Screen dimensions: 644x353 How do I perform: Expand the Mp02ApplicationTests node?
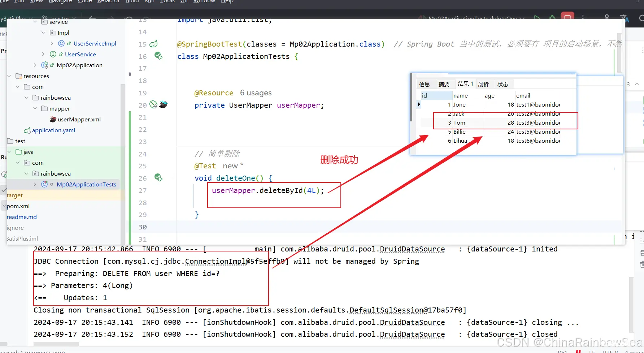point(35,184)
